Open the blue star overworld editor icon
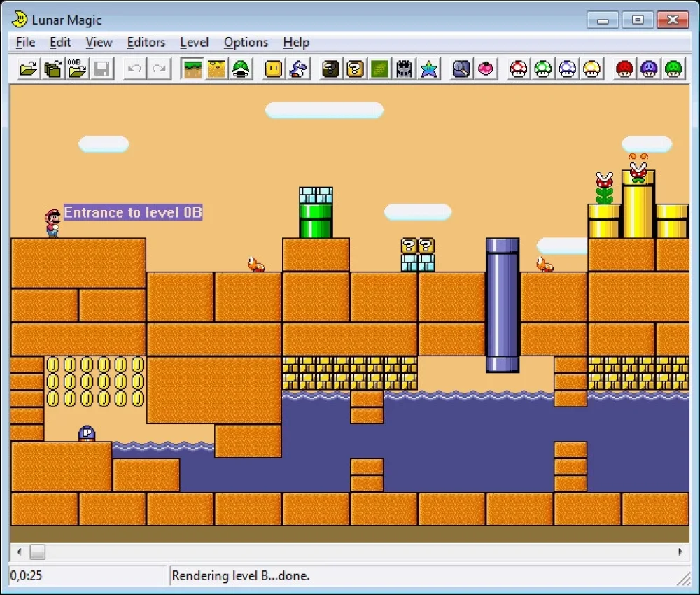 (428, 69)
